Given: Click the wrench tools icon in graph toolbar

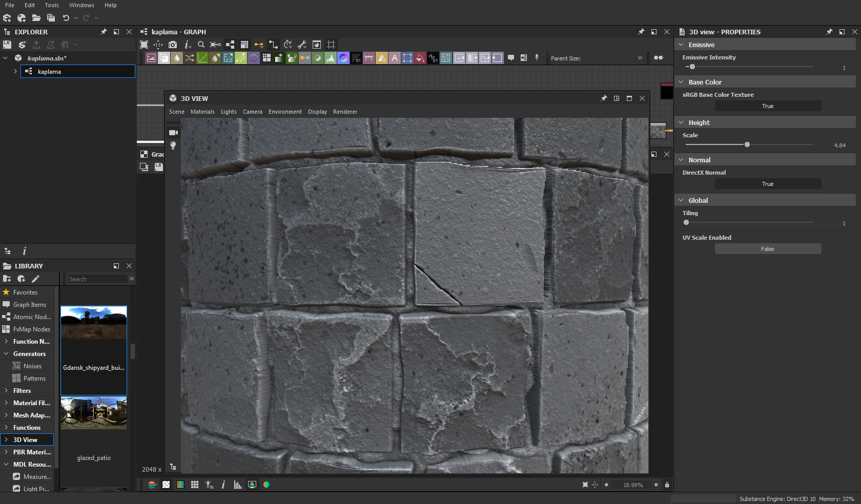Looking at the screenshot, I should 302,45.
